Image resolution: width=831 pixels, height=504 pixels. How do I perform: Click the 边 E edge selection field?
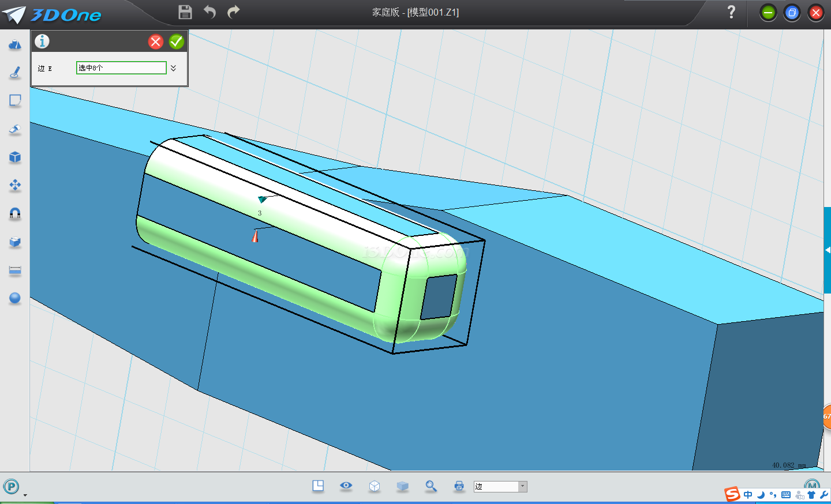click(x=121, y=68)
